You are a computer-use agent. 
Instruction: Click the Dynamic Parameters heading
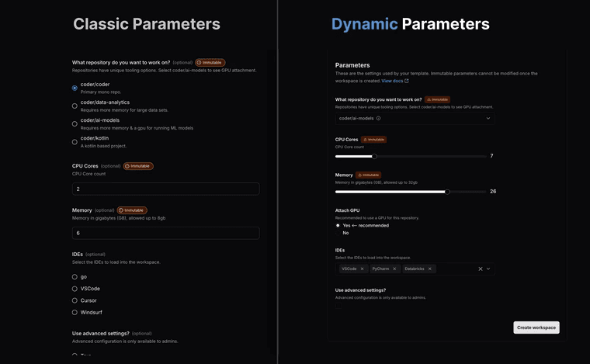[410, 24]
